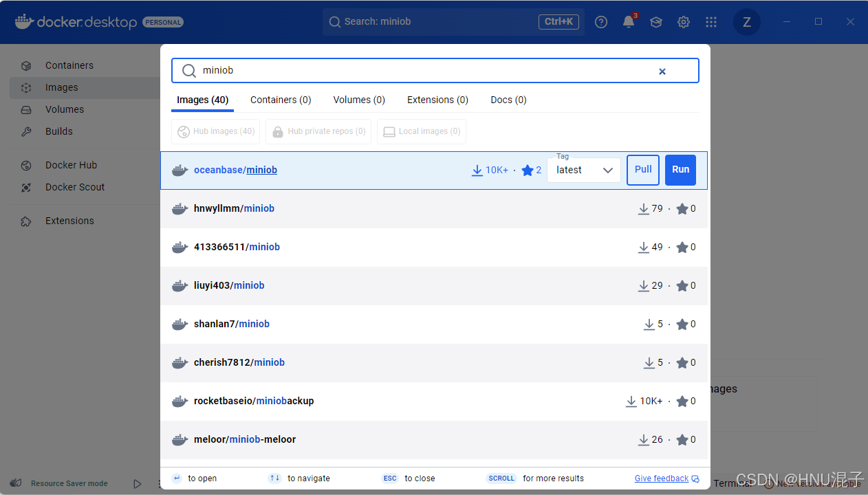The width and height of the screenshot is (868, 495).
Task: Switch to the Docs (0) tab
Action: point(508,100)
